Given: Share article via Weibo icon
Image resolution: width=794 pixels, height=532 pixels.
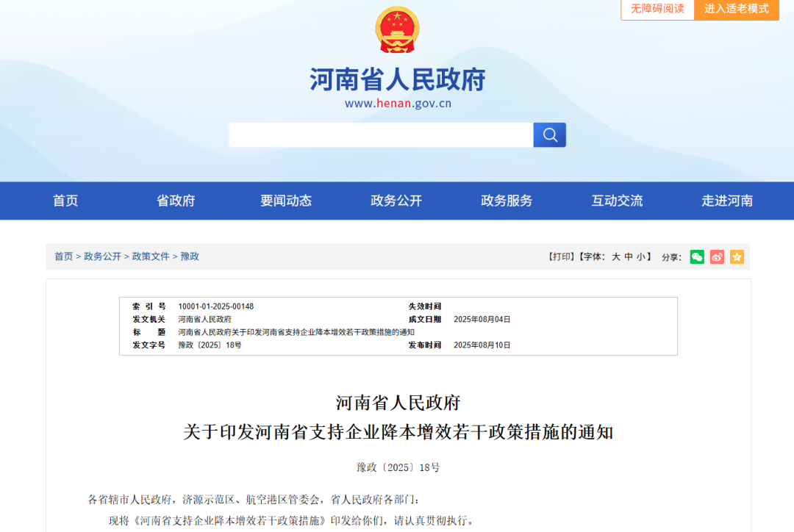Looking at the screenshot, I should click(717, 257).
